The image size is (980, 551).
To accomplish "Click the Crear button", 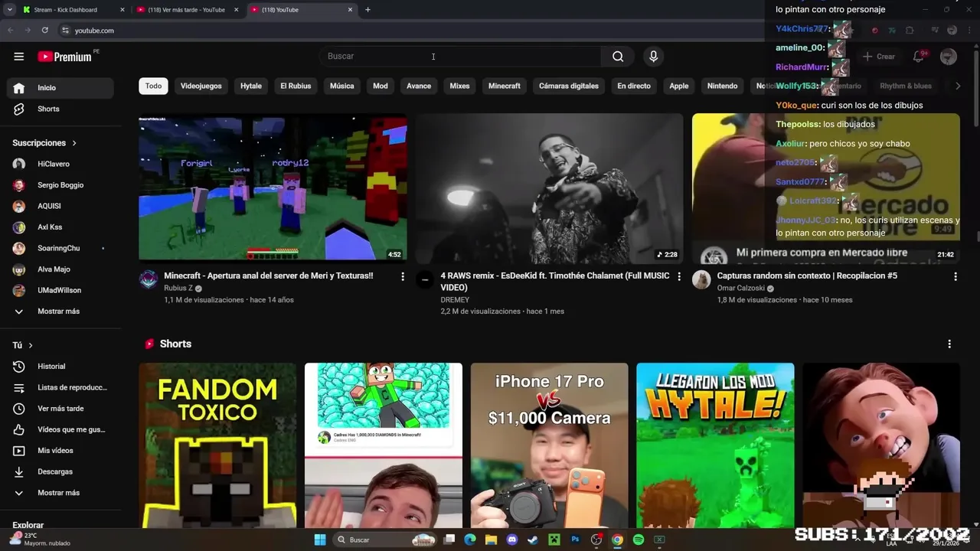I will coord(878,56).
